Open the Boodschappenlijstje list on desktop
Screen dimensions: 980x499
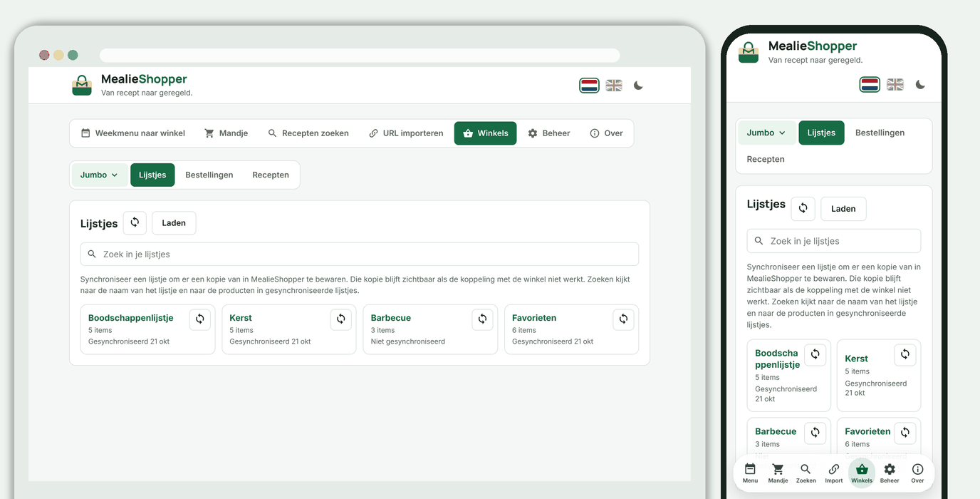[130, 318]
